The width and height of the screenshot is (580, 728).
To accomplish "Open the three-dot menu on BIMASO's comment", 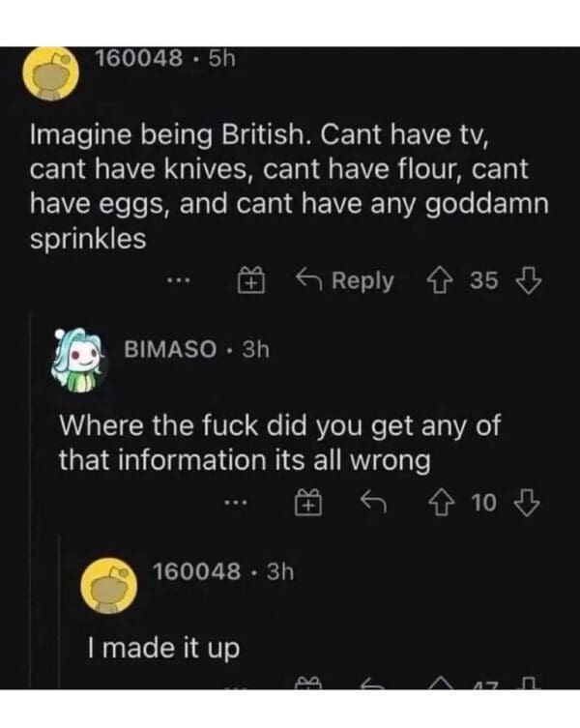I will click(234, 501).
